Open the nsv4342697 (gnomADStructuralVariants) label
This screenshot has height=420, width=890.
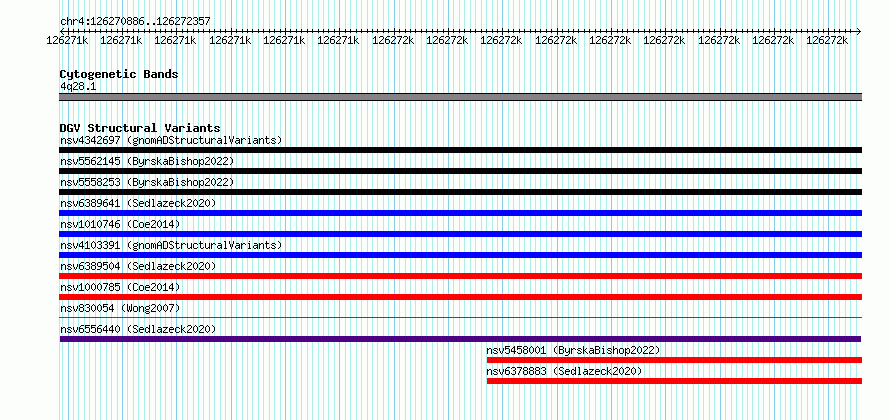(171, 140)
